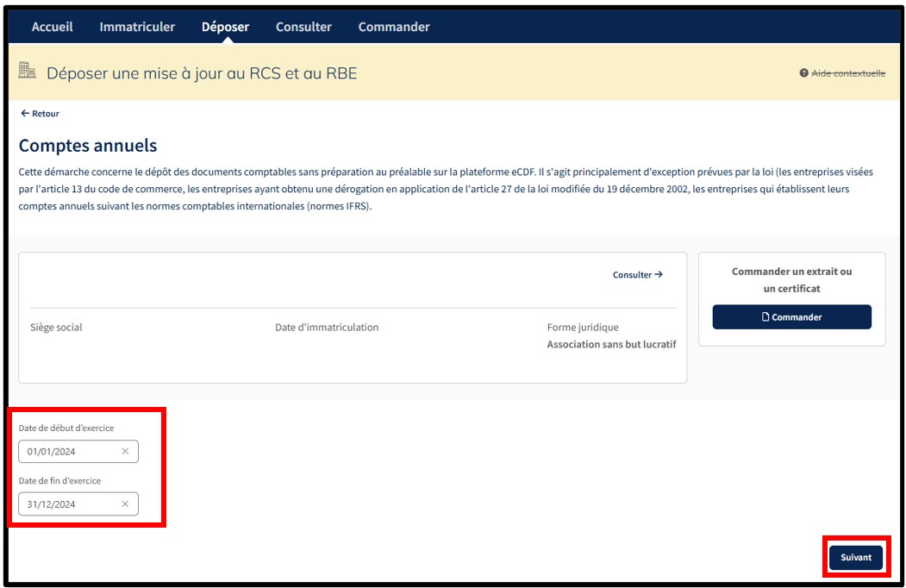
Task: Open the Aide contextuelle link
Action: point(848,73)
